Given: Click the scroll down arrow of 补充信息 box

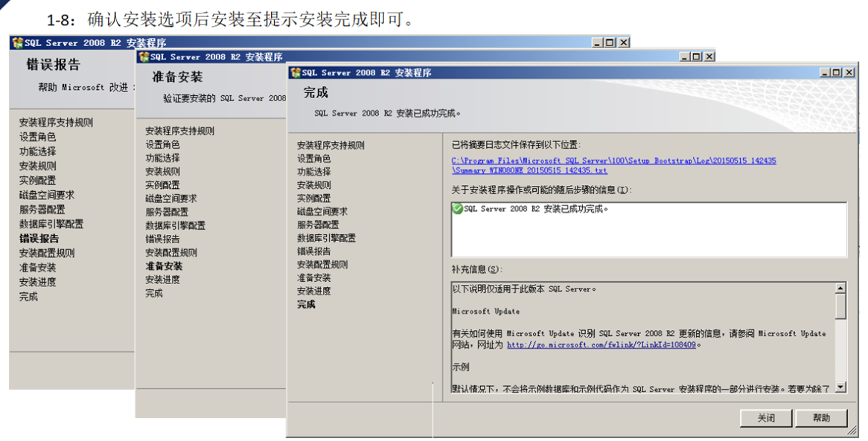Looking at the screenshot, I should 840,387.
